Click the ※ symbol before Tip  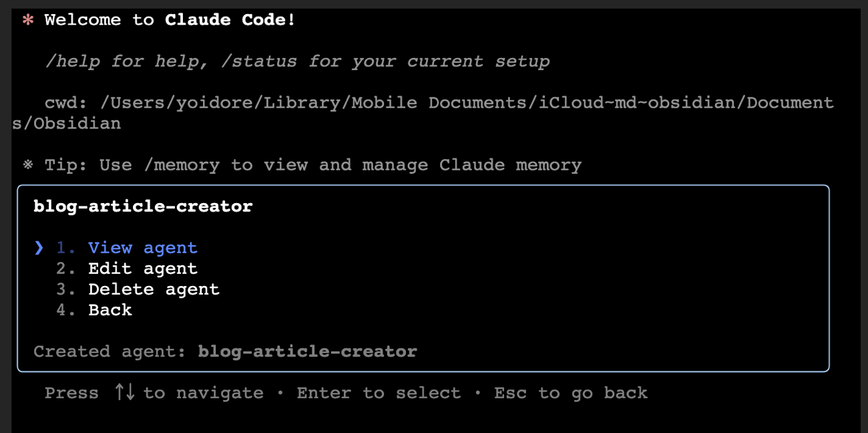[27, 165]
